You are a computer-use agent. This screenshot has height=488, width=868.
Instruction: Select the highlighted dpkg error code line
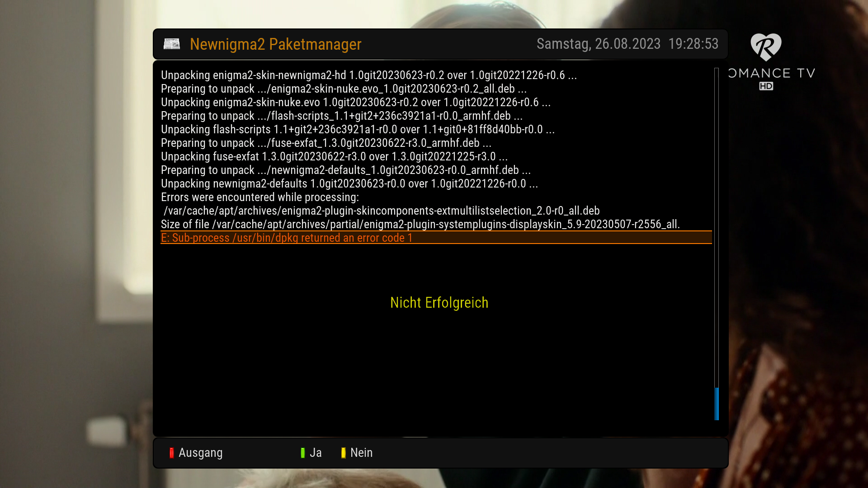tap(436, 238)
